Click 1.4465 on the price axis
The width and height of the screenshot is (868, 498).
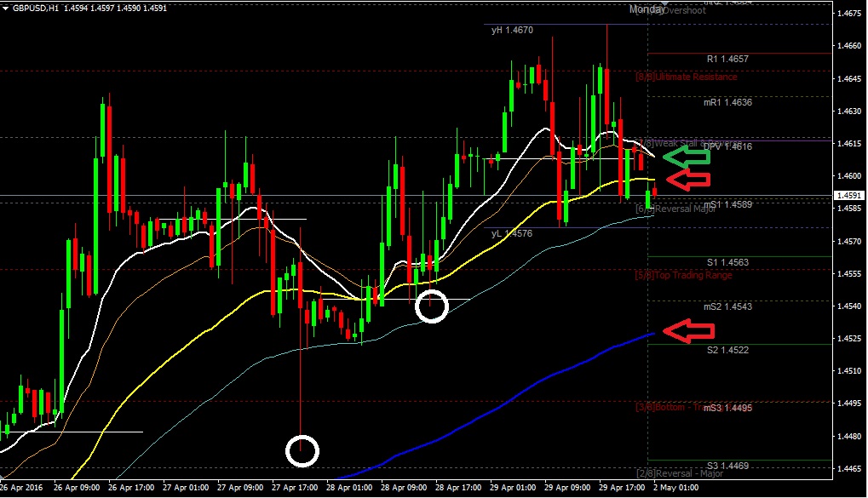(849, 468)
